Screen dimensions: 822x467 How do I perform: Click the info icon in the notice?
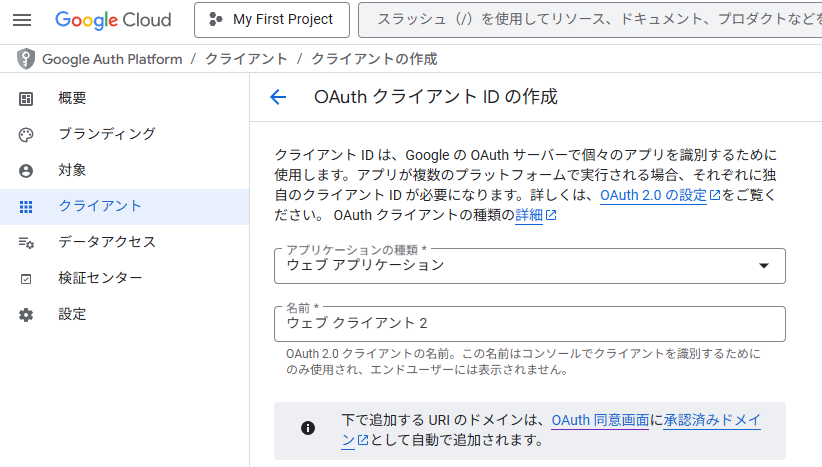point(308,428)
